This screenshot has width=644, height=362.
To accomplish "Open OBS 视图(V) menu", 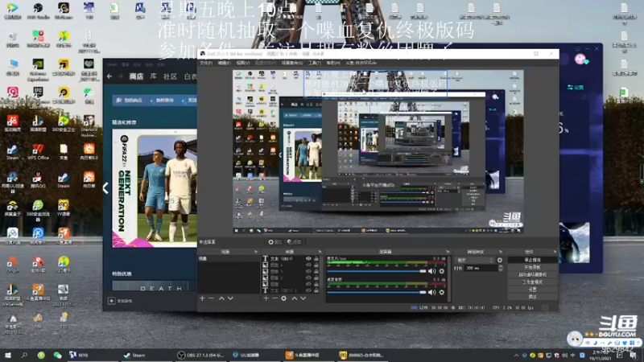I will 243,63.
